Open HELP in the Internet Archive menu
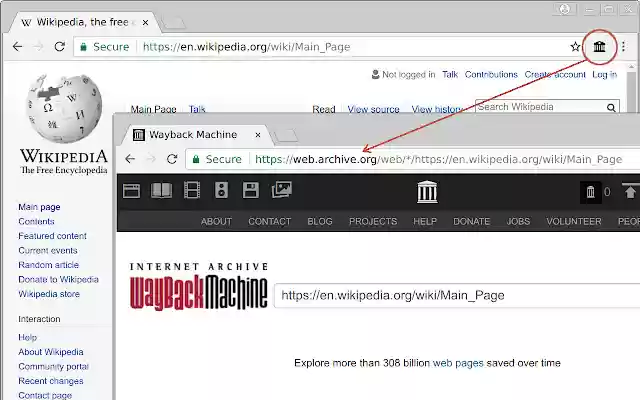The image size is (640, 400). pos(425,222)
